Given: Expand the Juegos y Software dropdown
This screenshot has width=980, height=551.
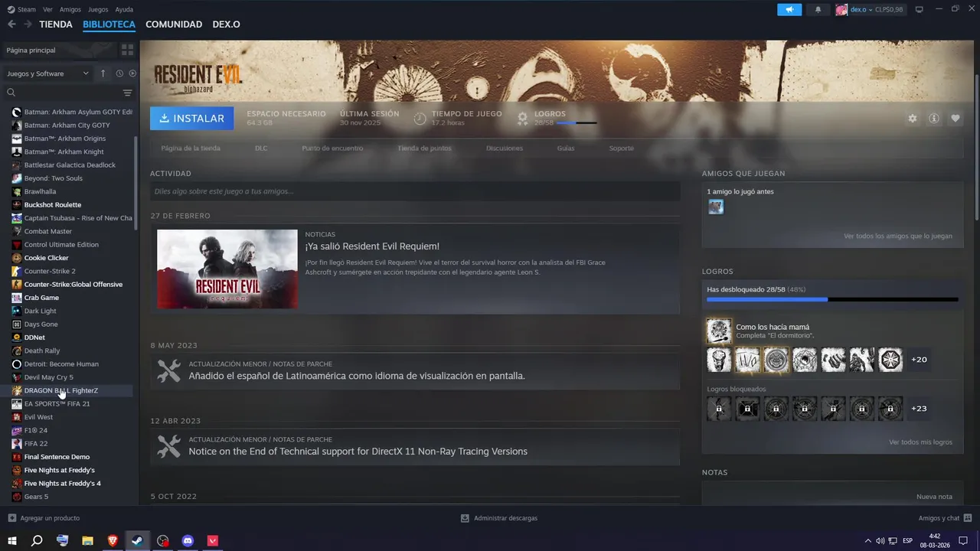Looking at the screenshot, I should (x=48, y=73).
